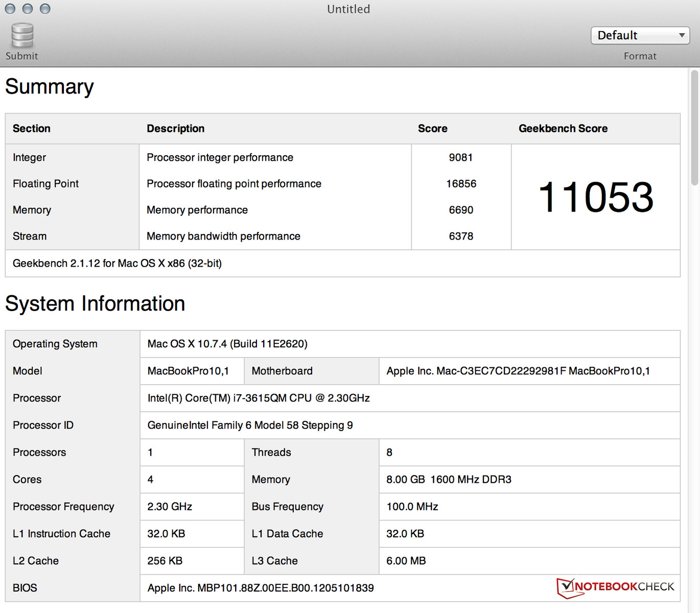The image size is (700, 613).
Task: Click the Threads value 8
Action: 389,452
